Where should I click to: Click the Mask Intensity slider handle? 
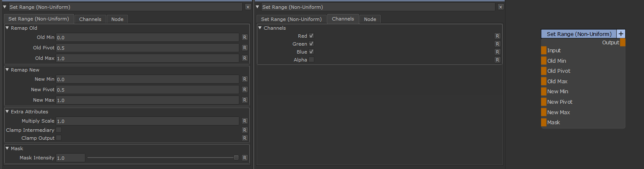(236, 158)
